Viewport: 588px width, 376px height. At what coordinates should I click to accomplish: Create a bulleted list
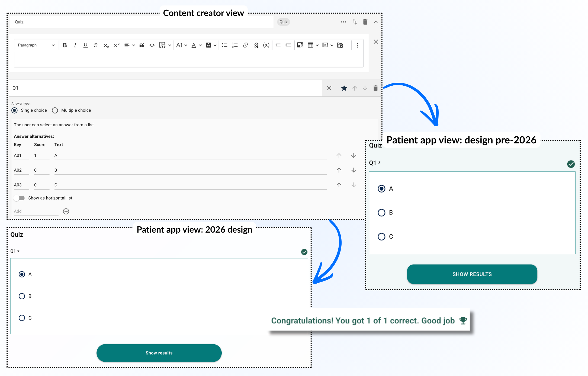(224, 45)
